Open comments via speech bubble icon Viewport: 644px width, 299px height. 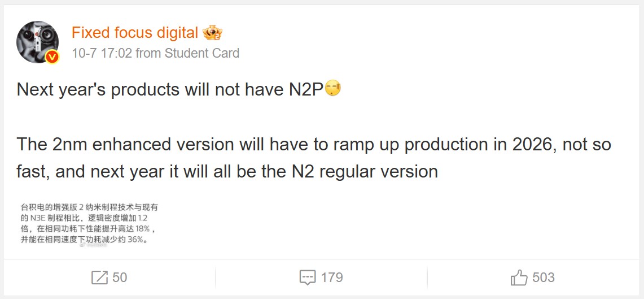pos(308,278)
